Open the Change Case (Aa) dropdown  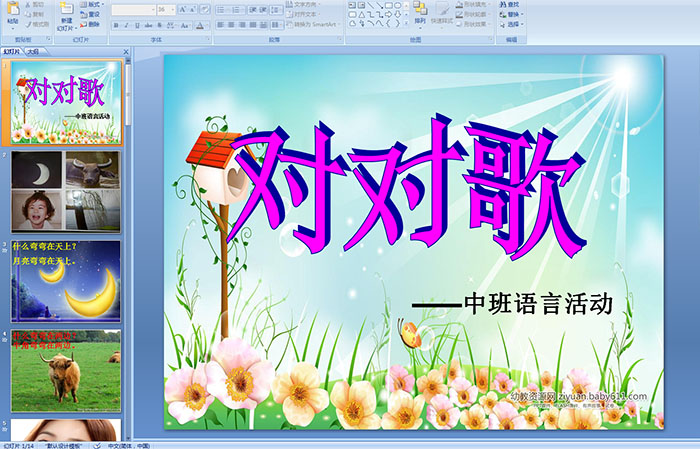tap(185, 25)
